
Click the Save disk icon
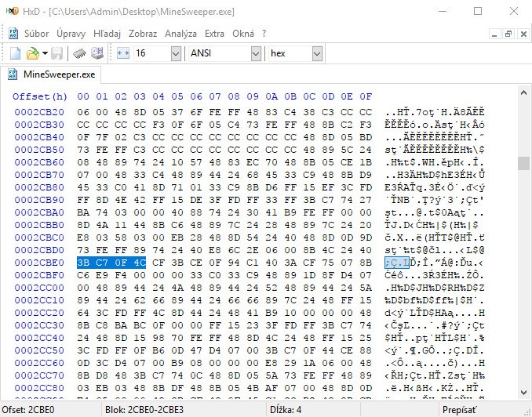[57, 53]
